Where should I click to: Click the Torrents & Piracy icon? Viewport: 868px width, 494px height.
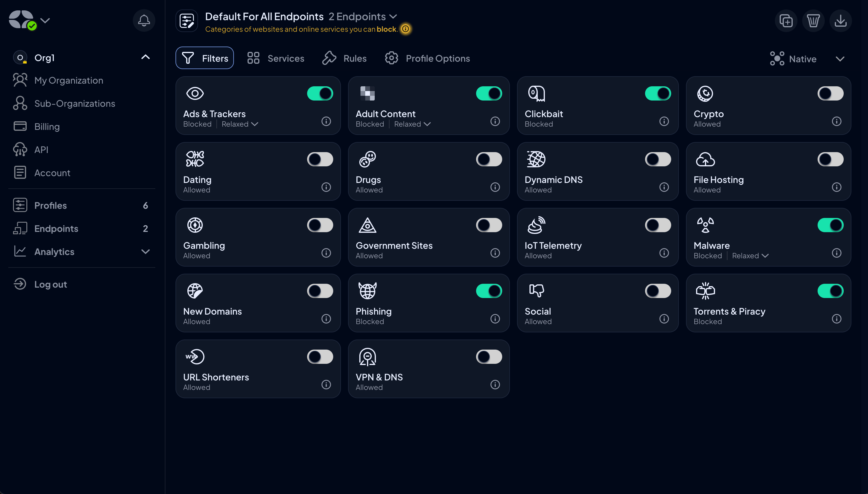(705, 291)
